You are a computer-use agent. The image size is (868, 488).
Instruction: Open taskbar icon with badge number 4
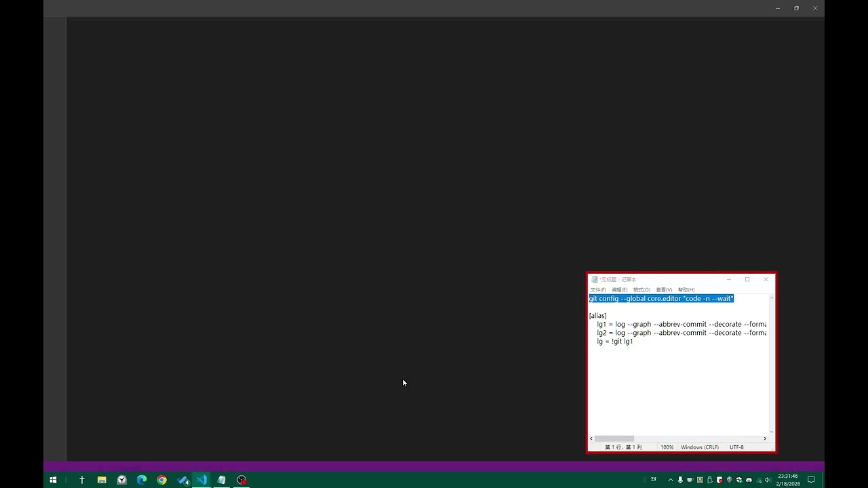pos(182,480)
